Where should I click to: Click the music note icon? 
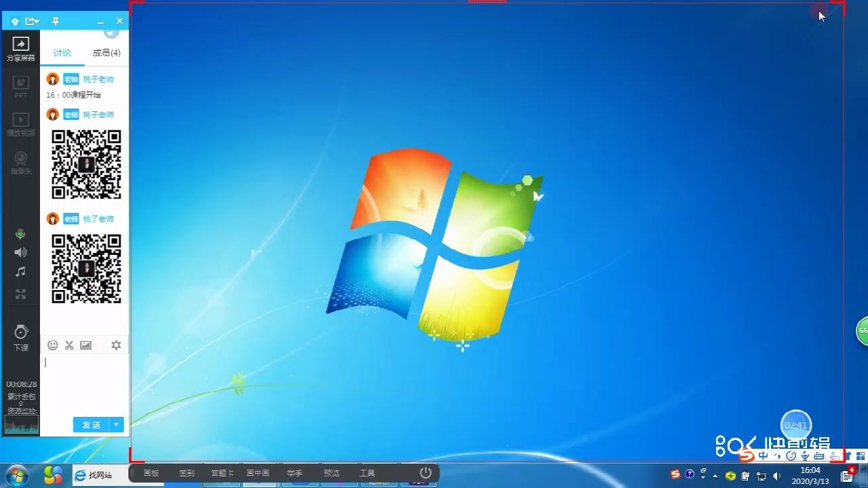[x=21, y=272]
